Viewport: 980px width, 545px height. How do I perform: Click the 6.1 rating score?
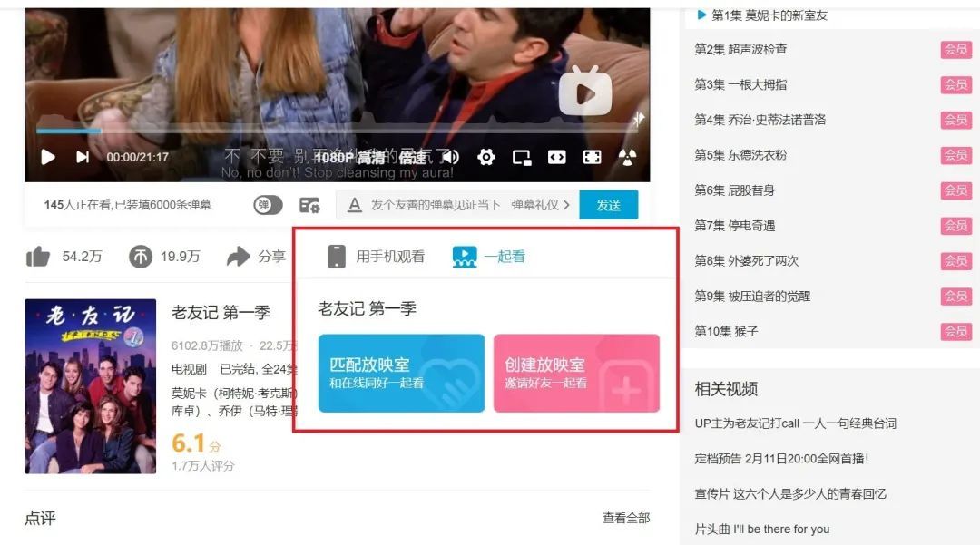tap(188, 443)
